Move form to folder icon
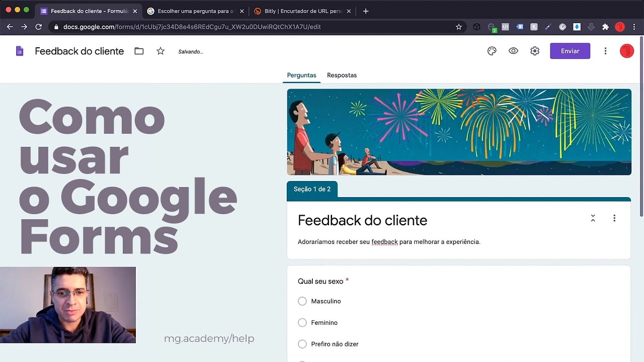The height and width of the screenshot is (362, 644). coord(139,51)
